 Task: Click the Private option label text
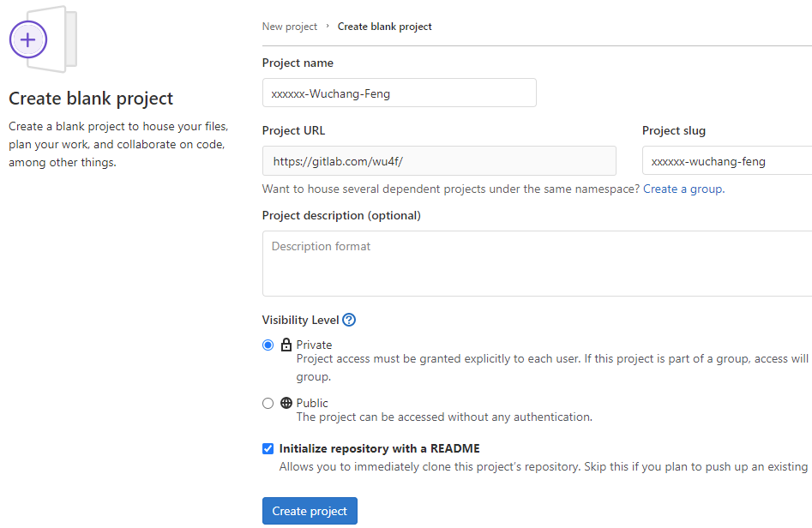click(x=314, y=345)
